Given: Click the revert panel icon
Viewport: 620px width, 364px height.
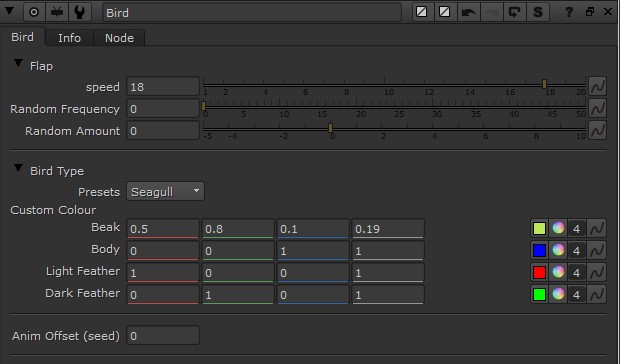Looking at the screenshot, I should click(x=514, y=12).
